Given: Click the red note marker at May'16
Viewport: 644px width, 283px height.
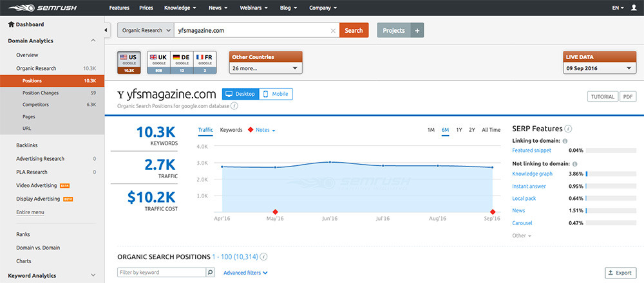Looking at the screenshot, I should [x=275, y=212].
